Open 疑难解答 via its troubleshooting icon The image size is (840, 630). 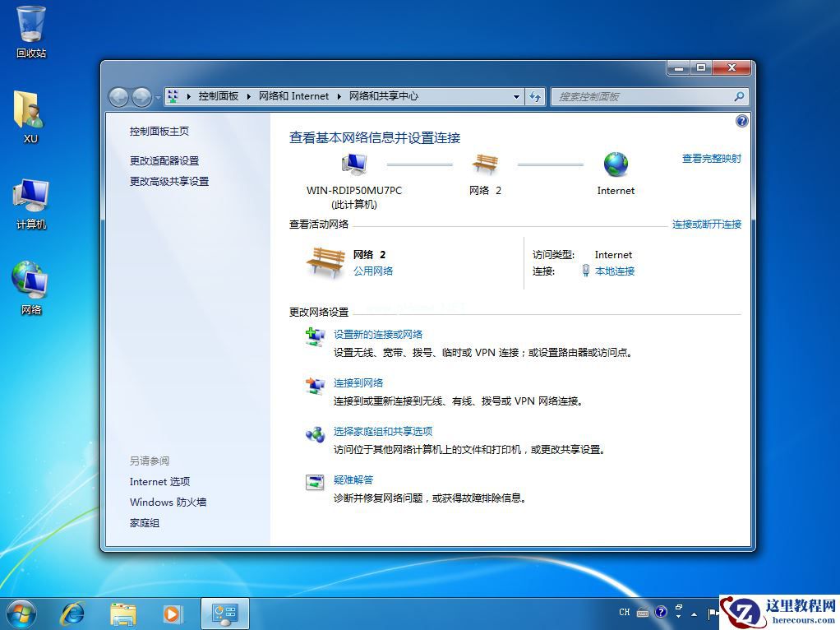(315, 482)
